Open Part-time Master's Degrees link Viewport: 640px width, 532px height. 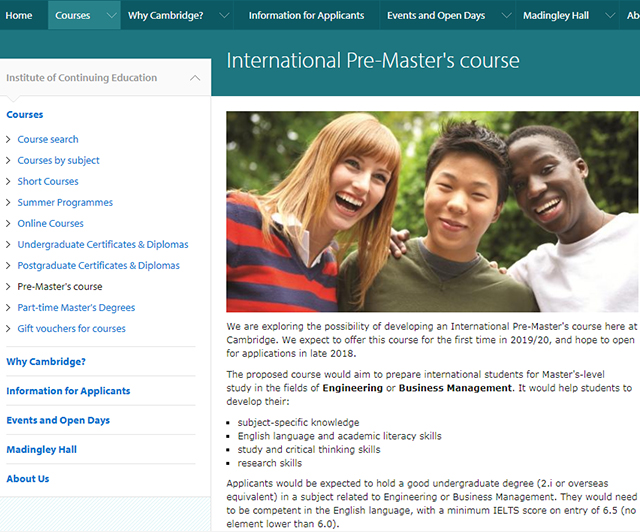76,307
